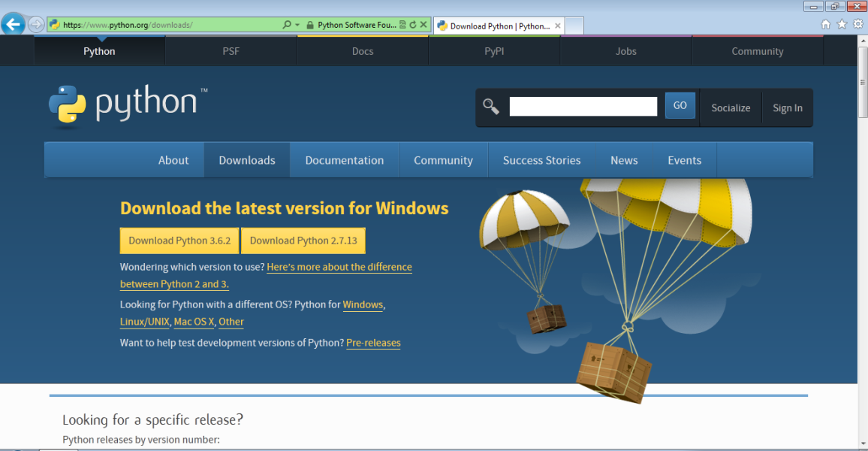Select the Python top navigation tab
868x451 pixels.
[100, 51]
